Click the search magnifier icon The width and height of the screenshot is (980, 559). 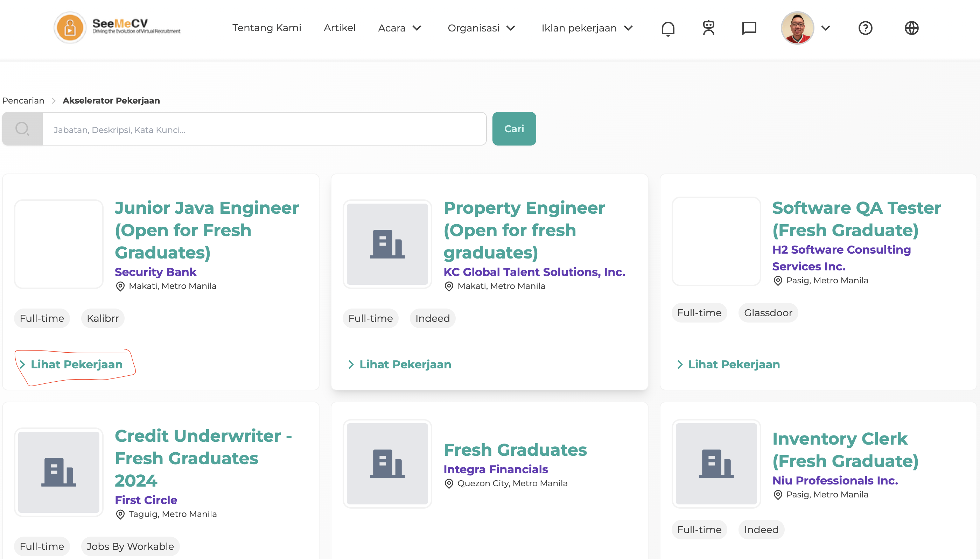coord(22,129)
